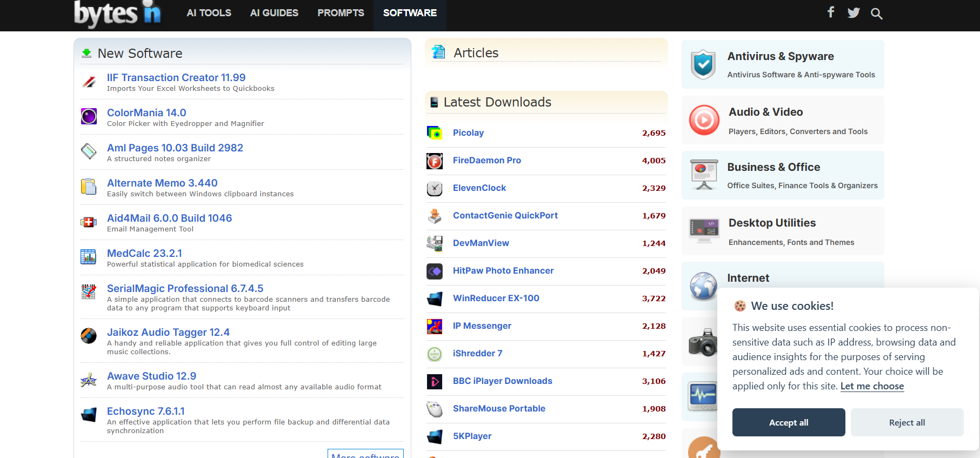Open ColorMania 14.0 link

146,112
